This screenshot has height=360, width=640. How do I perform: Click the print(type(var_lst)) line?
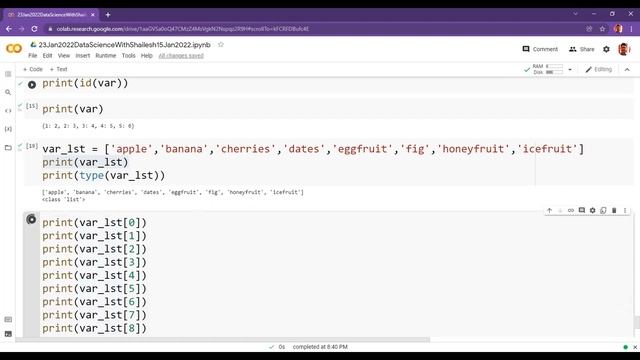pos(104,176)
